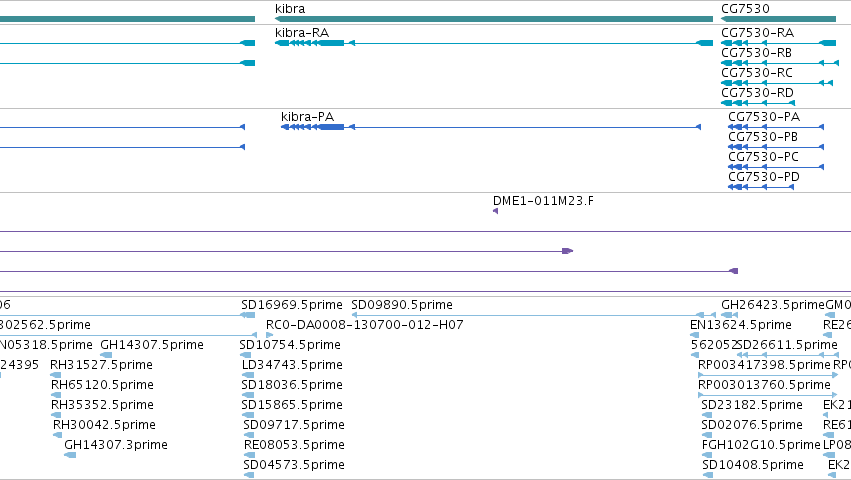The image size is (851, 480).
Task: Select the SD26611.5prime EST label
Action: tap(788, 345)
